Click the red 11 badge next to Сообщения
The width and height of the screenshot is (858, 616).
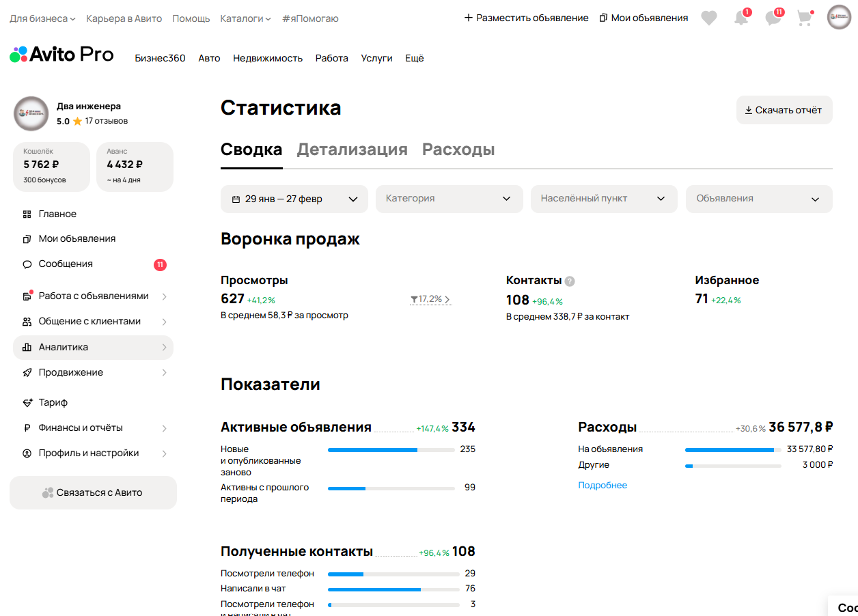pos(160,265)
